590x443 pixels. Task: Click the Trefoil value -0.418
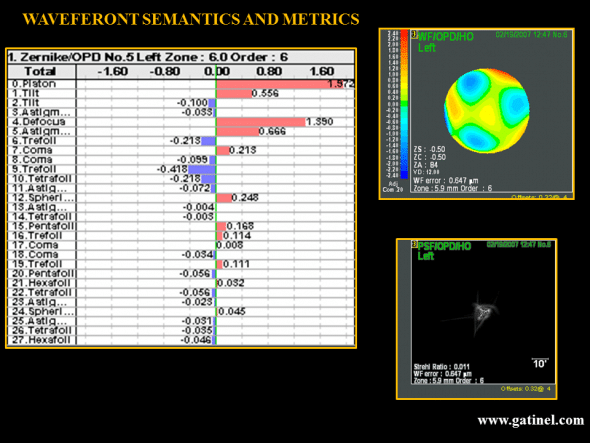172,169
